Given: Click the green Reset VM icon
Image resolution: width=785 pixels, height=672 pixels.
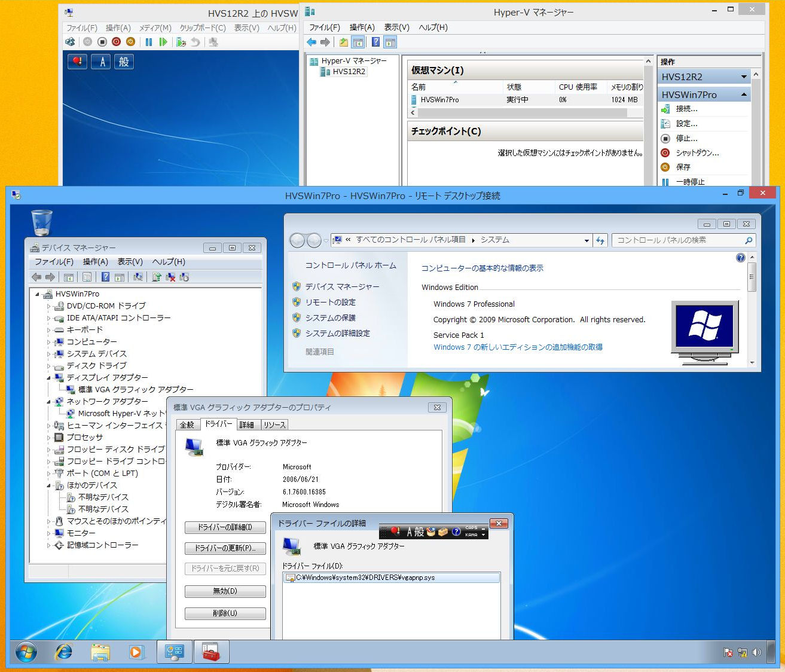Looking at the screenshot, I should (x=163, y=42).
